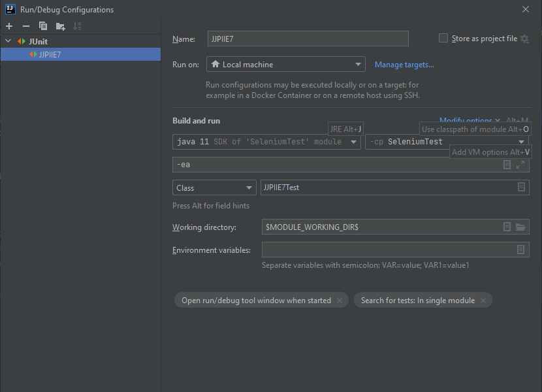The image size is (542, 392).
Task: Select the JUnit group node
Action: tap(38, 41)
